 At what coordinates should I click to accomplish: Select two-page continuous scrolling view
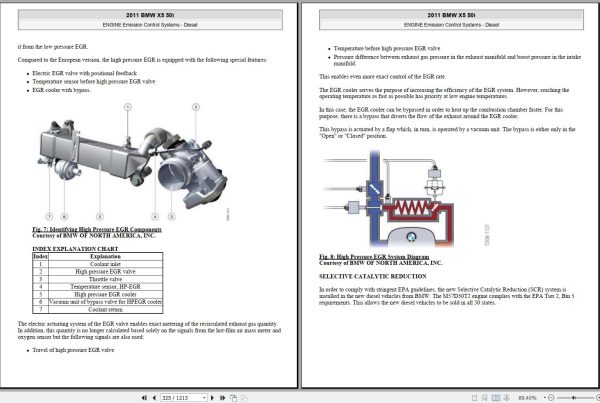point(507,398)
